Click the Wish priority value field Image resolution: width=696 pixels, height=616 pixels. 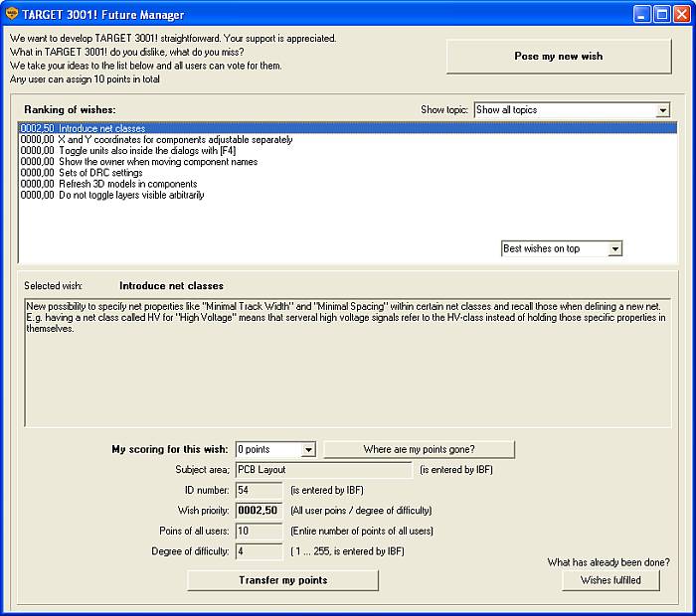pos(259,511)
